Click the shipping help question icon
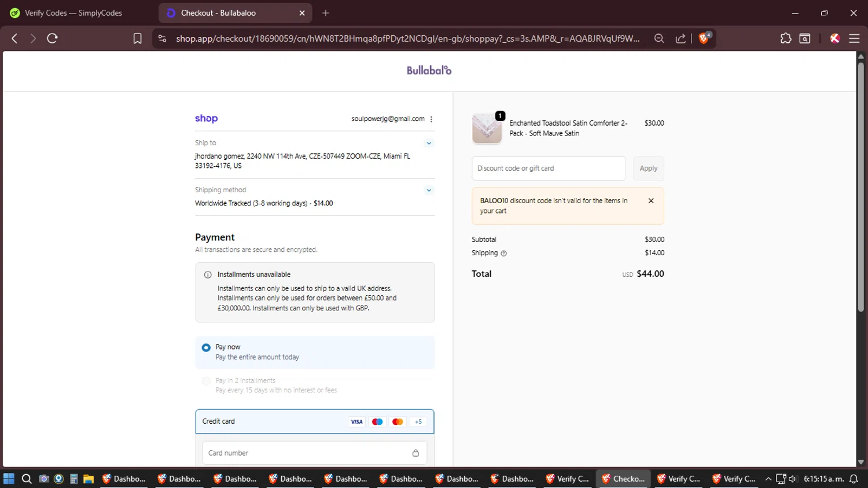Viewport: 868px width, 488px height. click(x=503, y=254)
